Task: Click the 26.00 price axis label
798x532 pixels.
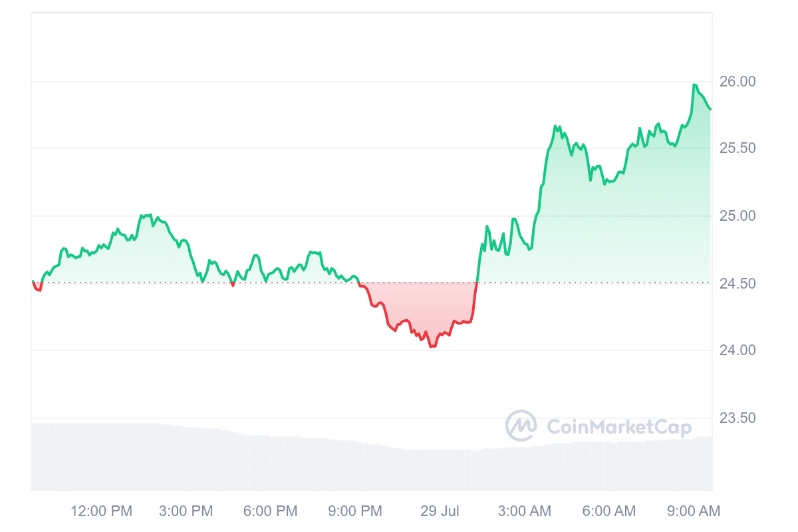Action: (x=737, y=81)
